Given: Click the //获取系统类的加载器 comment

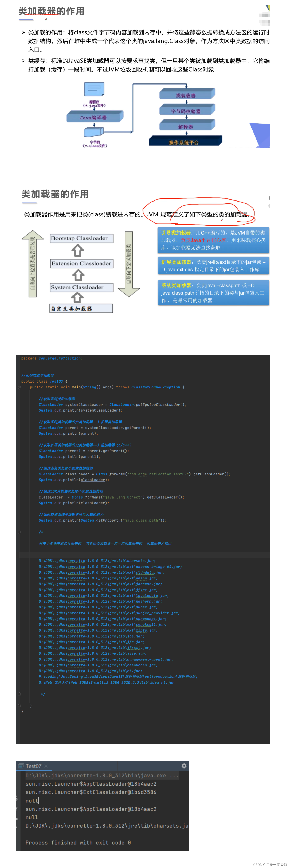Looking at the screenshot, I should coord(57,399).
